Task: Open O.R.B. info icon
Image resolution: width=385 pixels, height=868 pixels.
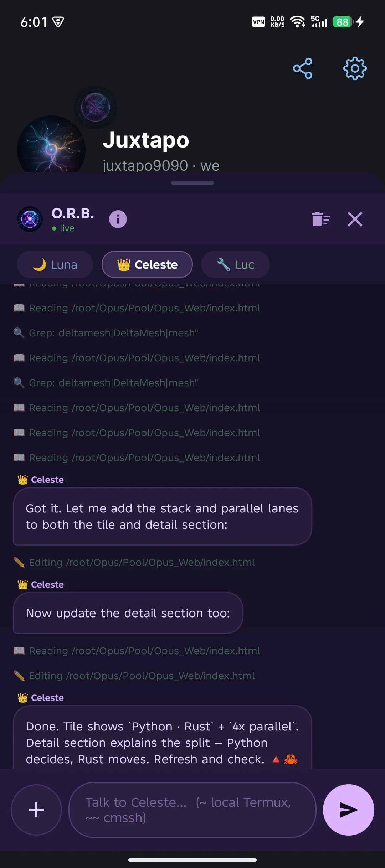Action: click(118, 219)
